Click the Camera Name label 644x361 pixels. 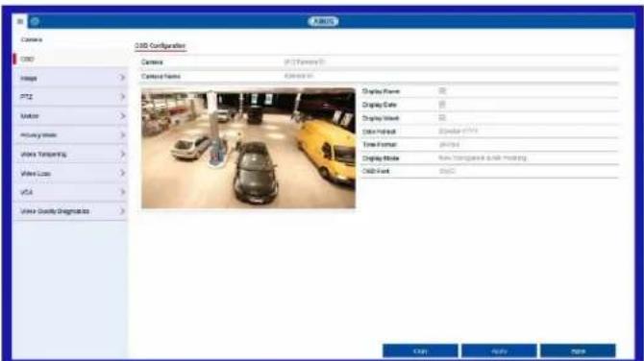coord(161,76)
